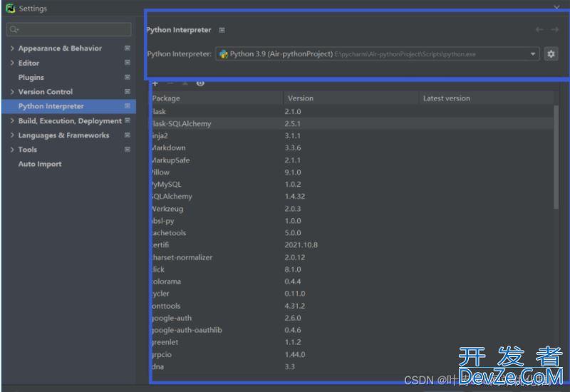Open the Auto Import settings page
570x392 pixels.
click(x=40, y=164)
